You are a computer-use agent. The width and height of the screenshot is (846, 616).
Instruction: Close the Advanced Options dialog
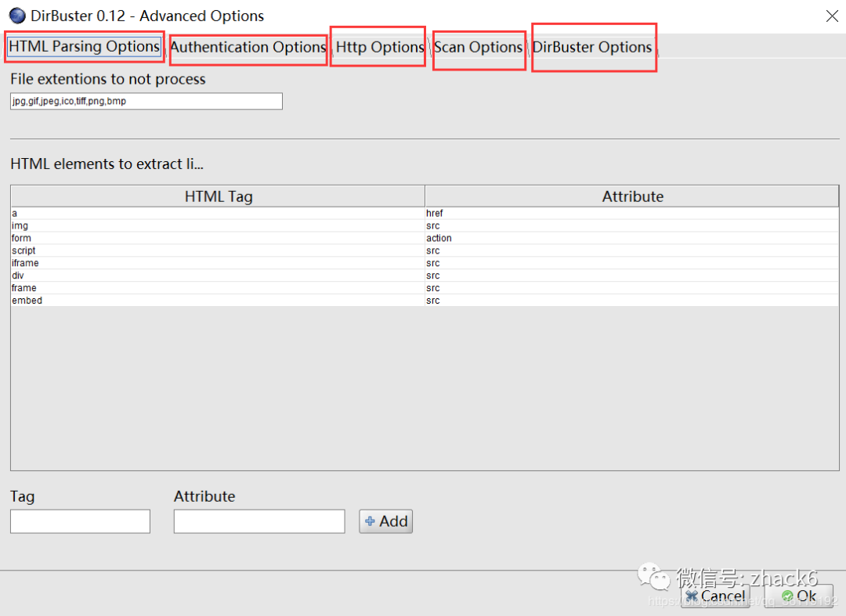(x=831, y=16)
